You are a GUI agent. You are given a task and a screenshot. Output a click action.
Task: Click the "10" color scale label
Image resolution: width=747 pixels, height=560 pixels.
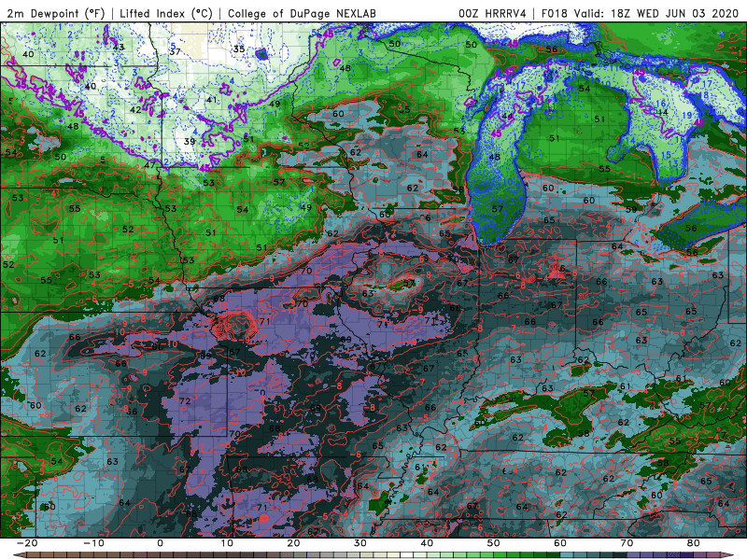227,543
